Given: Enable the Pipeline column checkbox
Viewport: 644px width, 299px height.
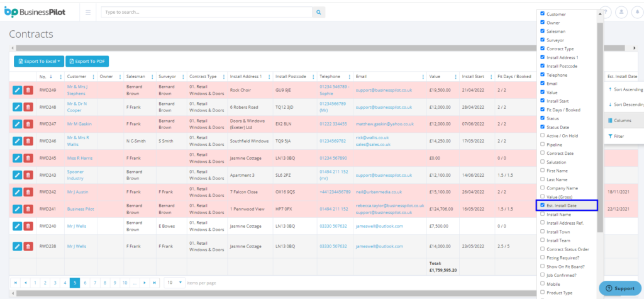Looking at the screenshot, I should 542,144.
